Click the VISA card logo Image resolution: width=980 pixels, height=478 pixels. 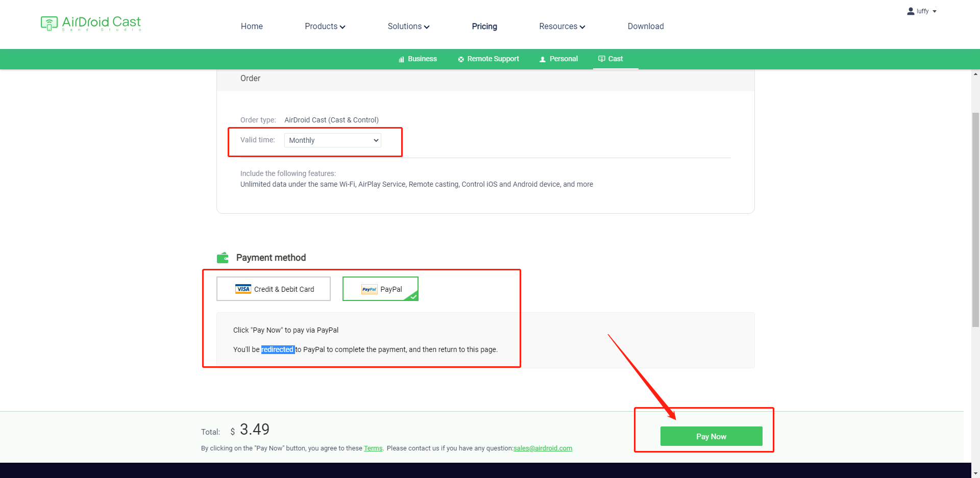coord(243,289)
